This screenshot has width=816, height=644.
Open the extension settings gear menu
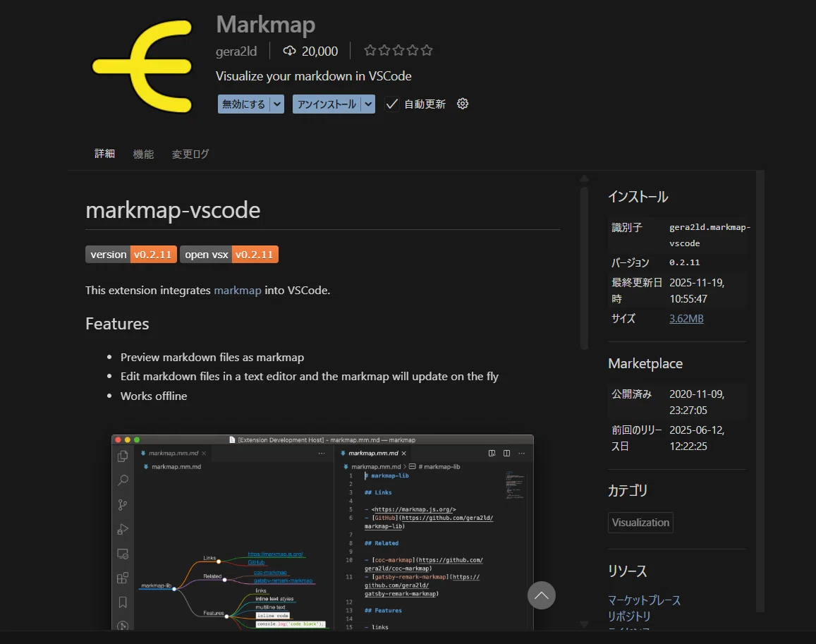[x=463, y=104]
